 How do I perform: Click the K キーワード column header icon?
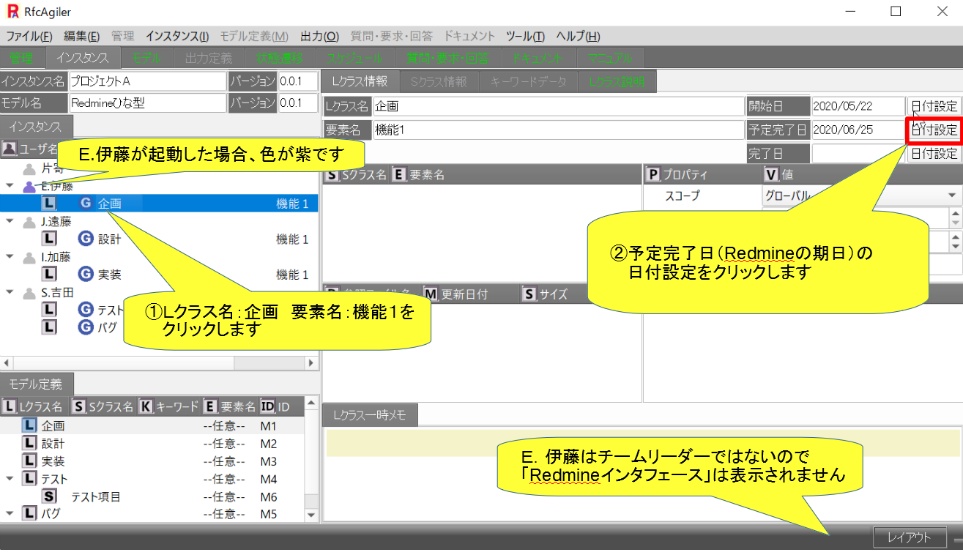tap(145, 407)
